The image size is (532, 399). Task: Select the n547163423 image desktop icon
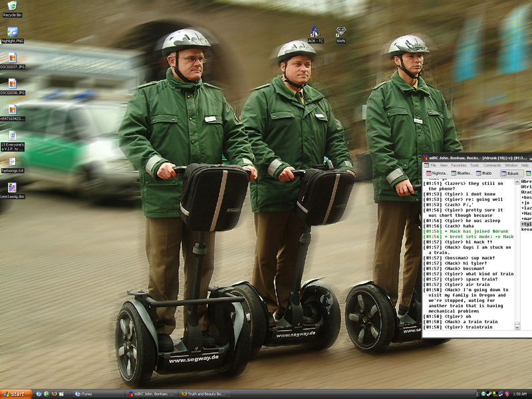pos(13,112)
